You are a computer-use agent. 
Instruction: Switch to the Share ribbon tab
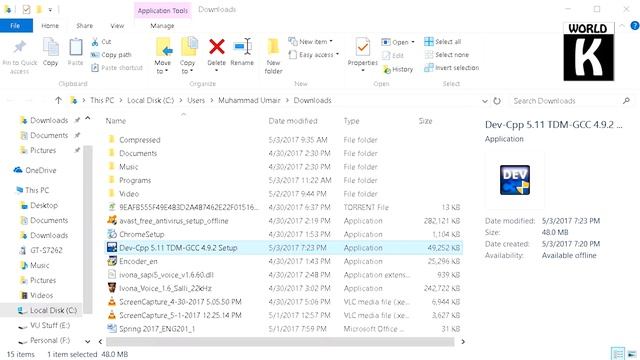(x=84, y=26)
